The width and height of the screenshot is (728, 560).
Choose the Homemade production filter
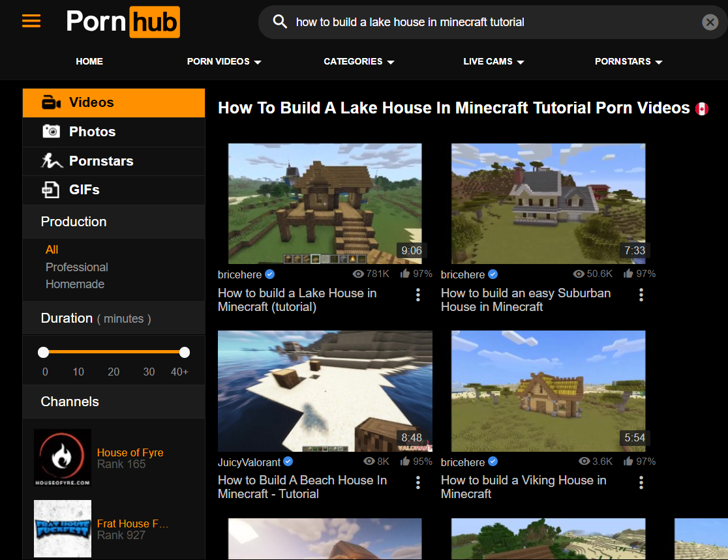(75, 284)
